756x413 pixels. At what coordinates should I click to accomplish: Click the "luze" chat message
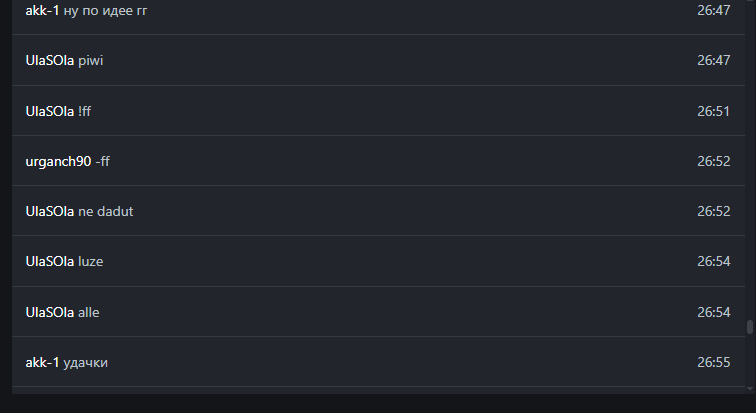click(91, 261)
